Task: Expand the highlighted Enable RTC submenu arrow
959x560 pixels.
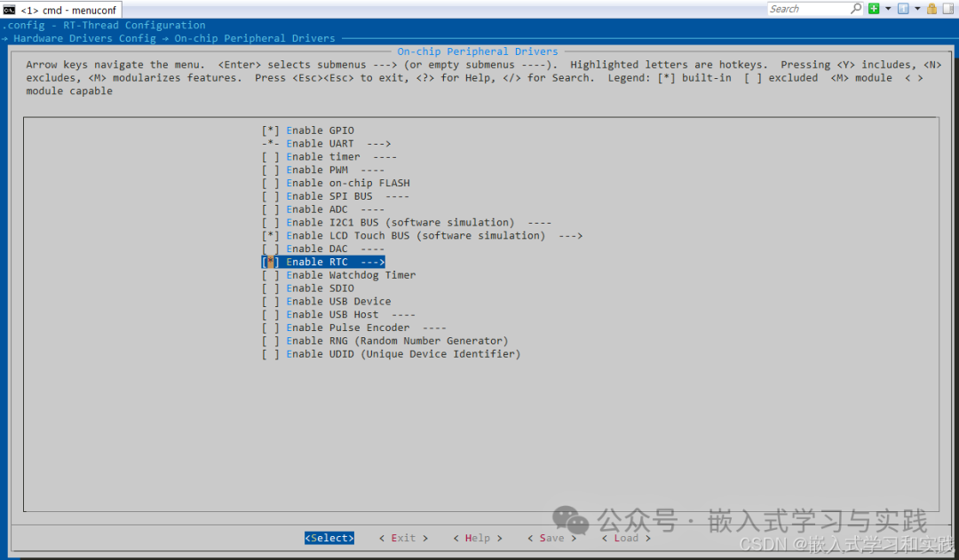Action: [x=372, y=262]
